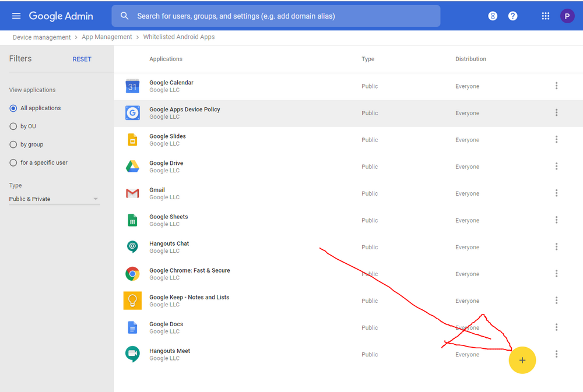
Task: Open the hourglass tasks icon
Action: tap(493, 16)
